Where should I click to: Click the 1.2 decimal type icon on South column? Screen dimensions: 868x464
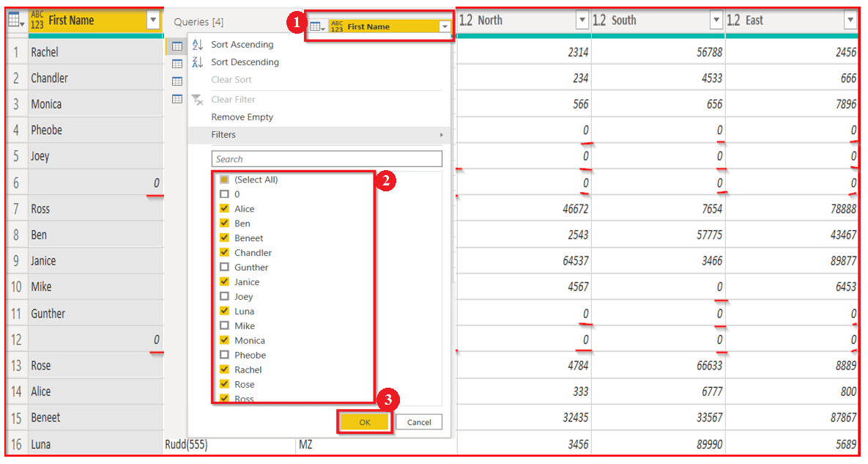click(601, 20)
